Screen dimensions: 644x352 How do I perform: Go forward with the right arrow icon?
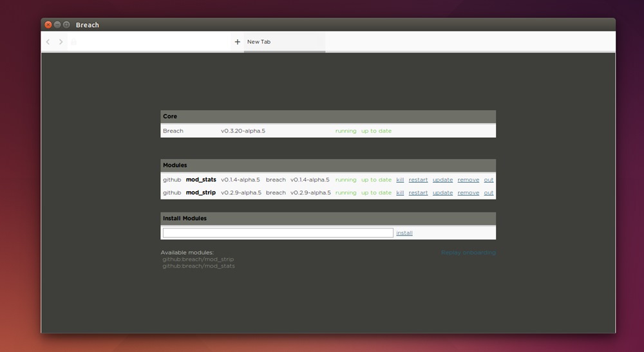[x=61, y=42]
